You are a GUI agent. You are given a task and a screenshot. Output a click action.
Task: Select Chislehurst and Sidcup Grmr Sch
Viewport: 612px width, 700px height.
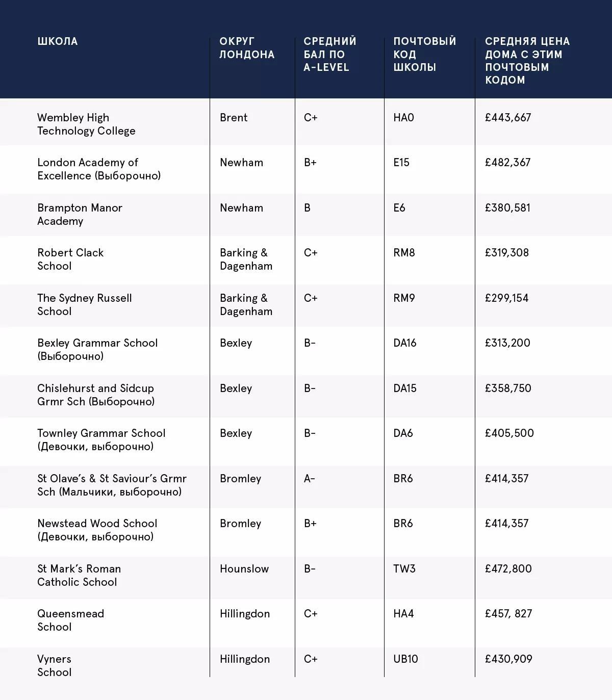[x=96, y=395]
